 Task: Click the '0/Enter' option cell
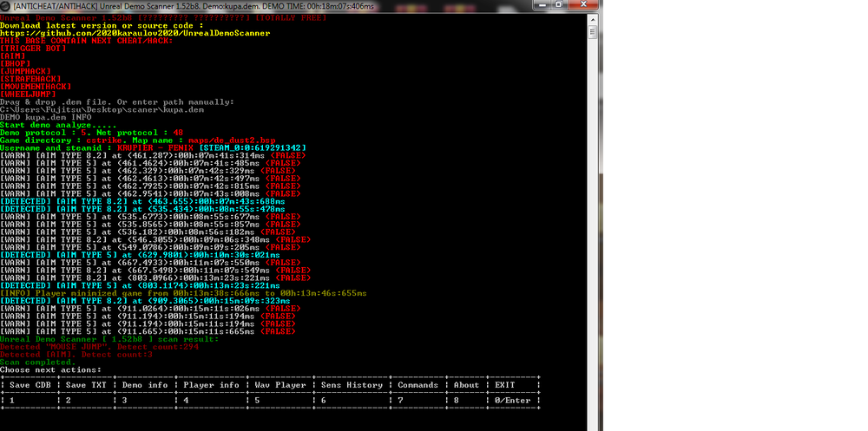[x=512, y=401]
